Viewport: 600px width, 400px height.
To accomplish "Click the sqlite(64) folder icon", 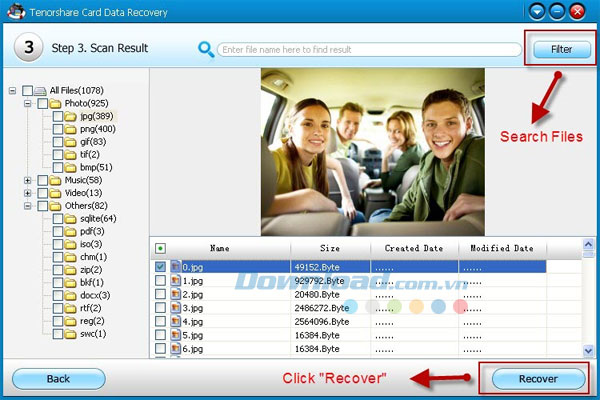I will pyautogui.click(x=70, y=218).
